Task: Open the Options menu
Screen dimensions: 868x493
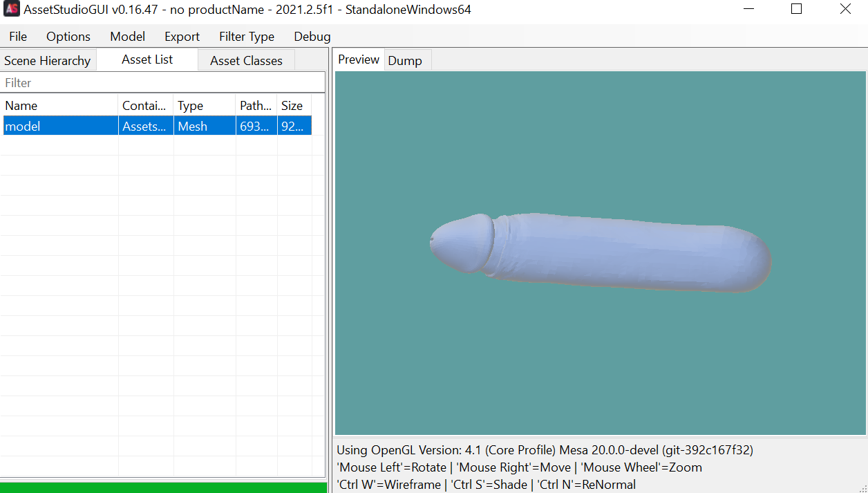Action: point(68,37)
